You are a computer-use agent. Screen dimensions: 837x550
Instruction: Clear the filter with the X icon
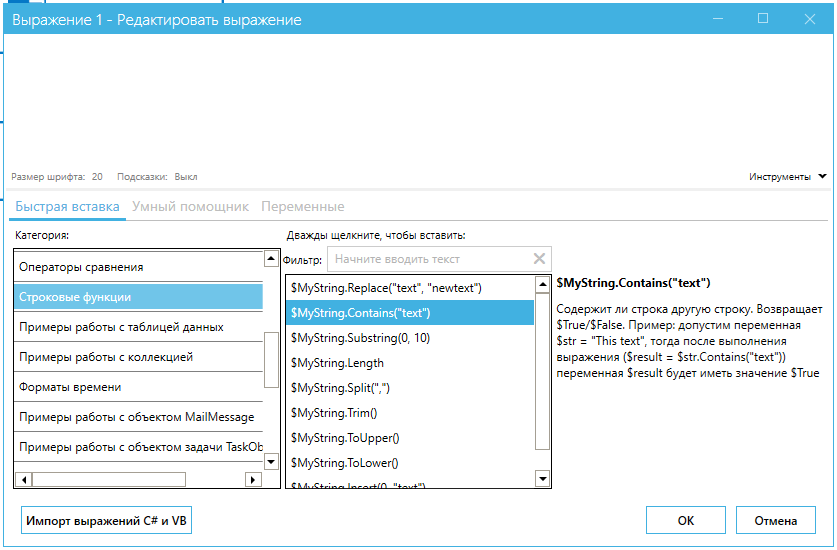tap(540, 259)
